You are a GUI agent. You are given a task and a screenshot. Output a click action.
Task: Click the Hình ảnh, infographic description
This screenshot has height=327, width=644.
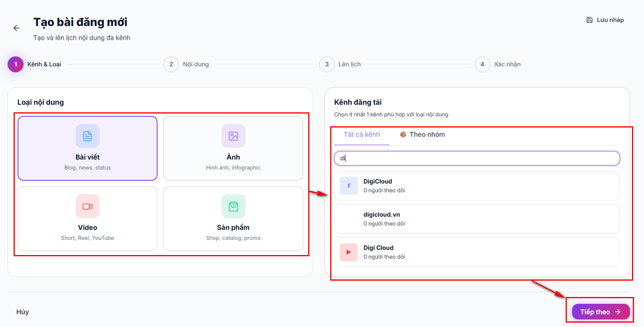(x=233, y=168)
